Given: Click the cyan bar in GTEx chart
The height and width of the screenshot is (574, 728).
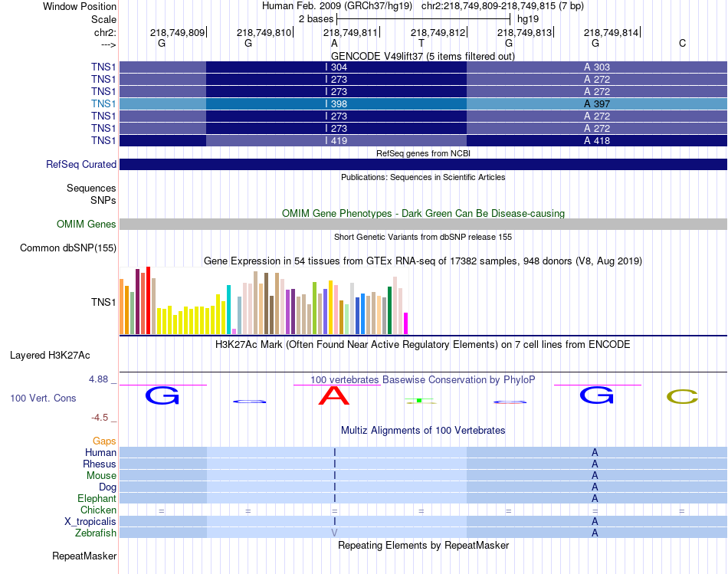Looking at the screenshot, I should click(x=228, y=310).
